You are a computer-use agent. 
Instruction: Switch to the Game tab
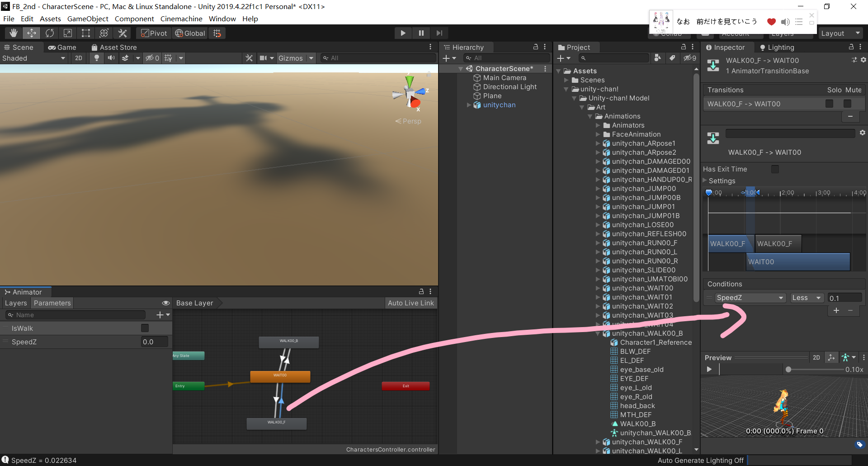point(62,47)
